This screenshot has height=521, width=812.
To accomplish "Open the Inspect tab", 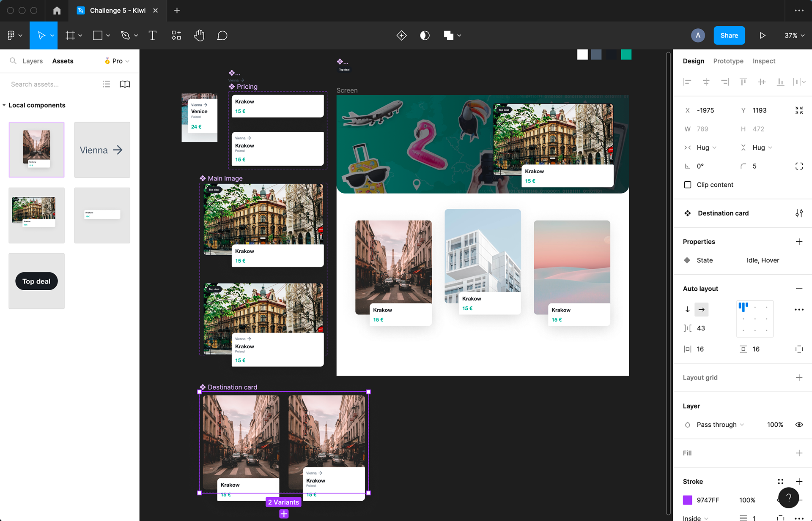I will (764, 61).
